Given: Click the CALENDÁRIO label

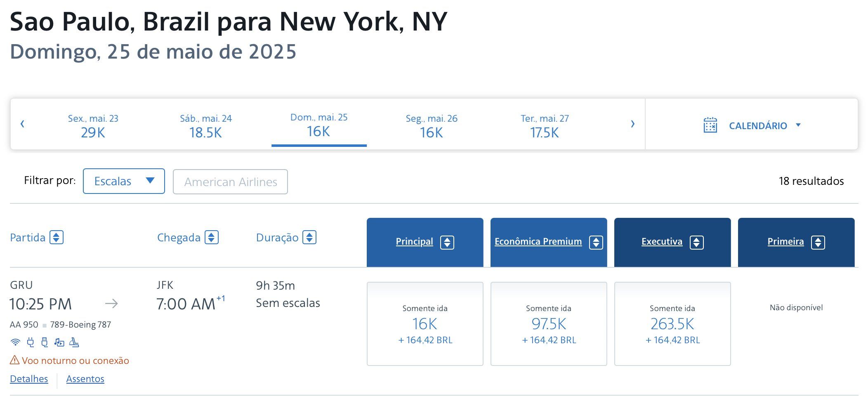Looking at the screenshot, I should pyautogui.click(x=758, y=126).
